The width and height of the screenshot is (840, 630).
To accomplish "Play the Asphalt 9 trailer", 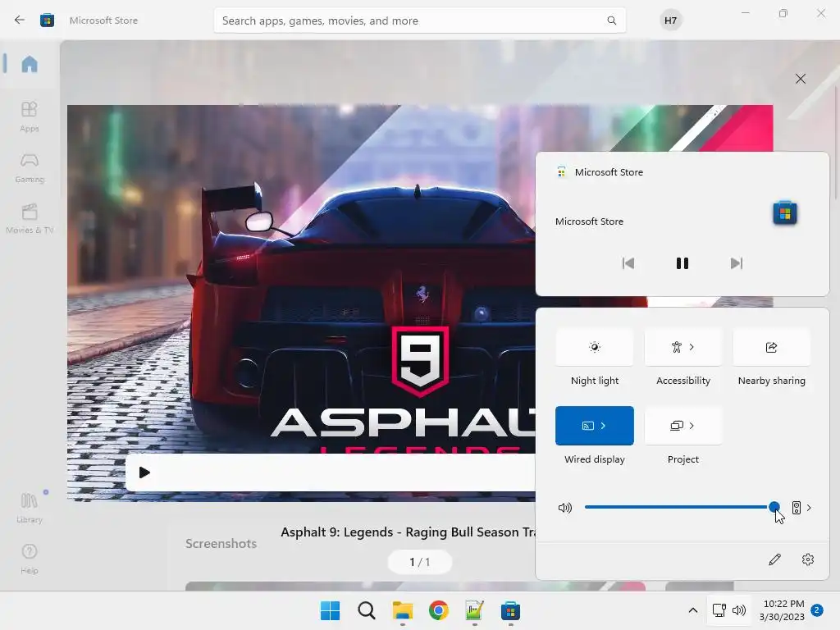I will pyautogui.click(x=144, y=472).
